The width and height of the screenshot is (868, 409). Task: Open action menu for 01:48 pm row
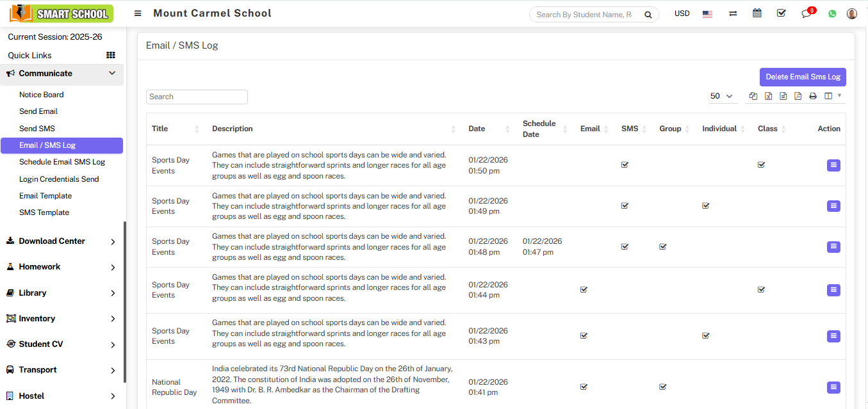pyautogui.click(x=833, y=247)
